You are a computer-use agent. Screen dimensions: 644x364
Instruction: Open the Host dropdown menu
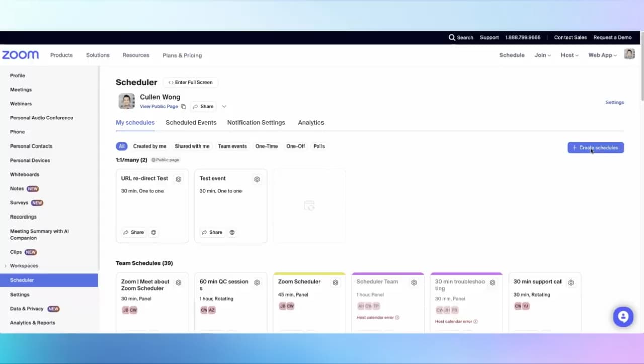tap(570, 55)
